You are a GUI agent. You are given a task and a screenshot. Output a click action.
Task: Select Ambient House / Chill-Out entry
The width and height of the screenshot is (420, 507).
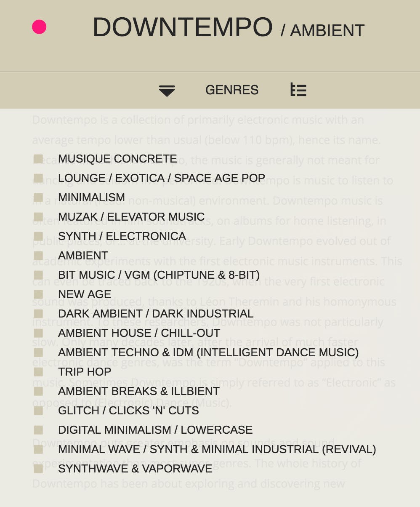[x=139, y=333]
